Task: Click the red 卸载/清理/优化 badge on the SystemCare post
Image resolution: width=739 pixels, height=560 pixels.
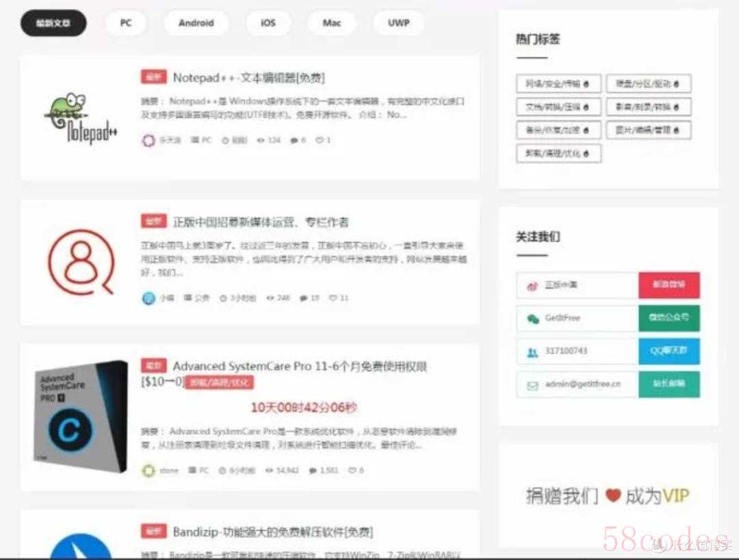Action: 219,382
